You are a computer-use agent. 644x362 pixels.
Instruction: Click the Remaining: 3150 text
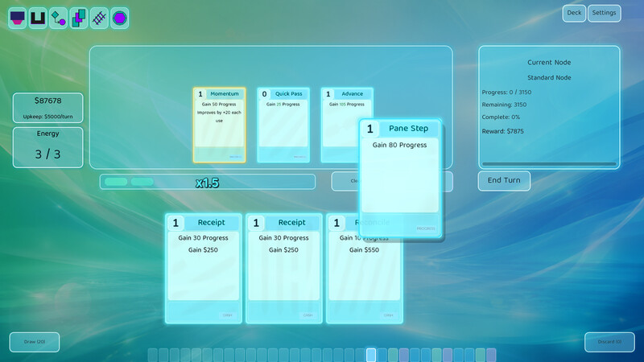[x=504, y=105]
